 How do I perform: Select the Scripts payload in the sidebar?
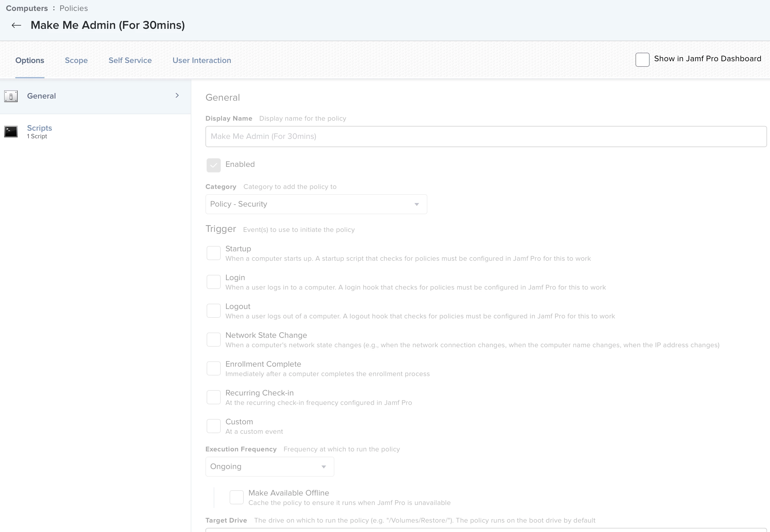(x=95, y=132)
